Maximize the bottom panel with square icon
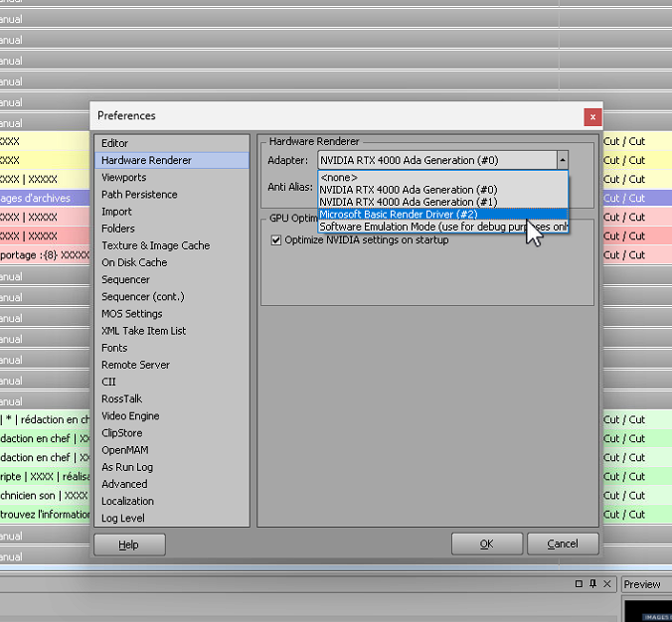Image resolution: width=672 pixels, height=622 pixels. point(579,583)
